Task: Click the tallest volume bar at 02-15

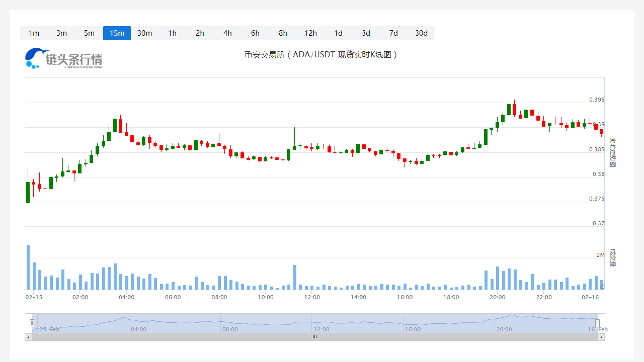Action: (28, 267)
